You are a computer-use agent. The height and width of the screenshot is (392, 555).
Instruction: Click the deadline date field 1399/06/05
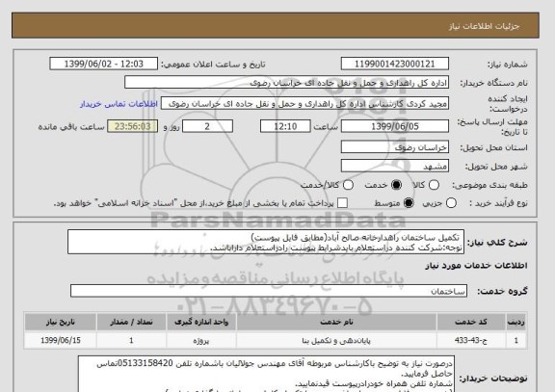point(395,126)
